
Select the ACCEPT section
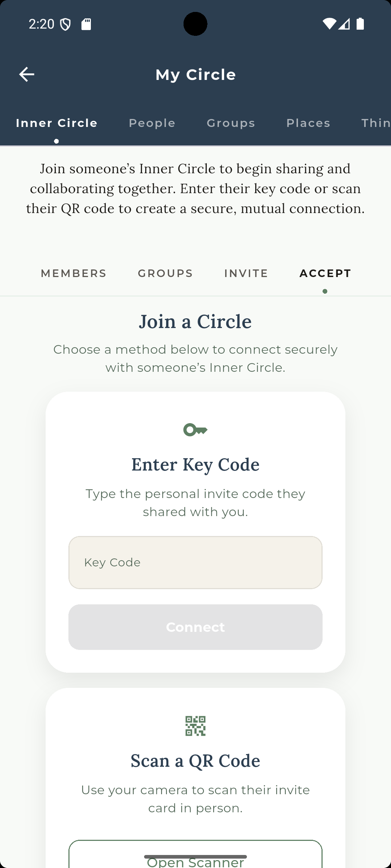point(325,273)
